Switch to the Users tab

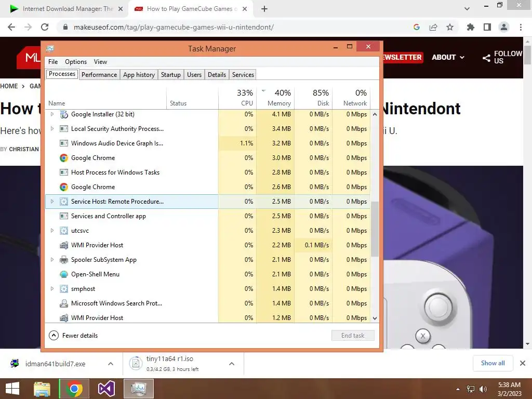[194, 75]
